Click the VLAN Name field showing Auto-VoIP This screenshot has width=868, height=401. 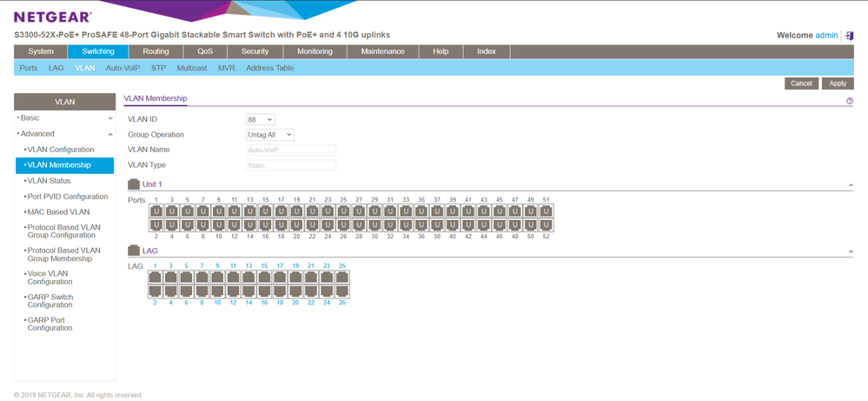[x=291, y=150]
